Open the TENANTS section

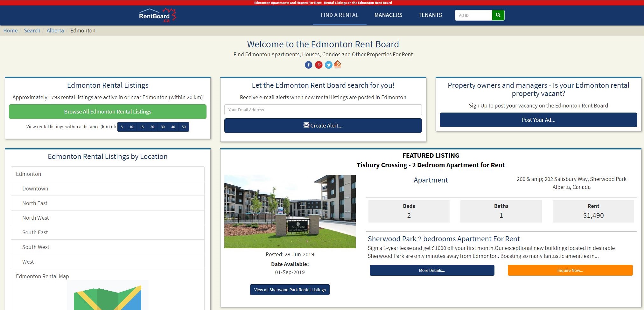pyautogui.click(x=430, y=15)
